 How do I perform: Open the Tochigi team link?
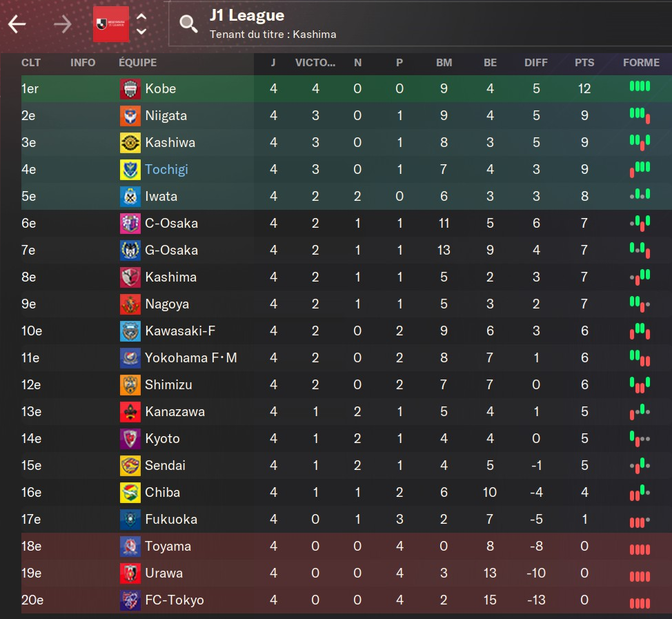pyautogui.click(x=166, y=170)
